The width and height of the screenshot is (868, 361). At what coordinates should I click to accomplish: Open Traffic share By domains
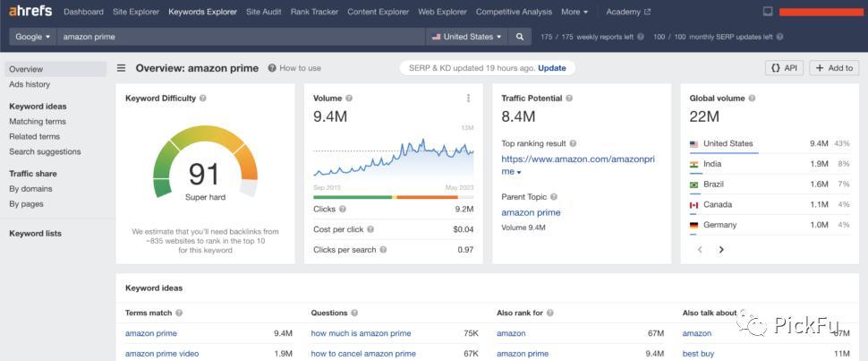(30, 188)
